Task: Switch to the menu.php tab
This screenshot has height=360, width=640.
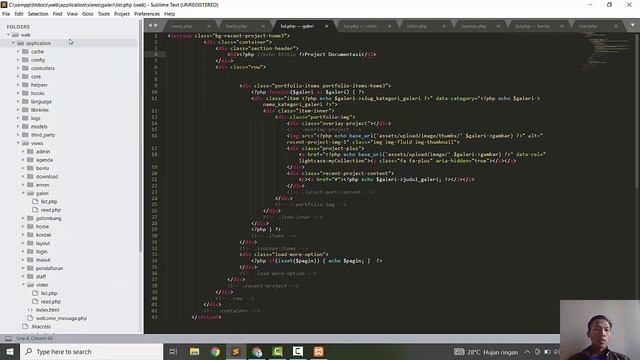Action: 182,26
